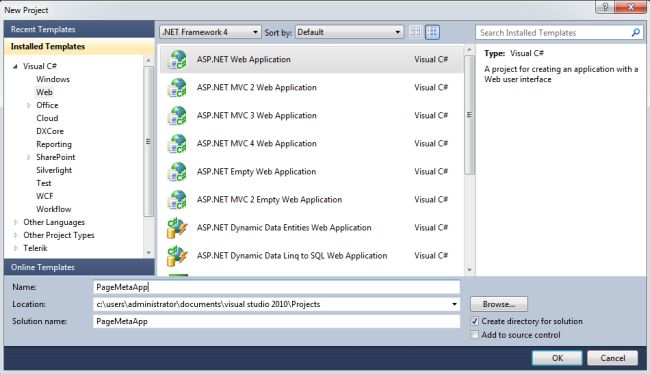Select the Cloud category

click(x=47, y=118)
